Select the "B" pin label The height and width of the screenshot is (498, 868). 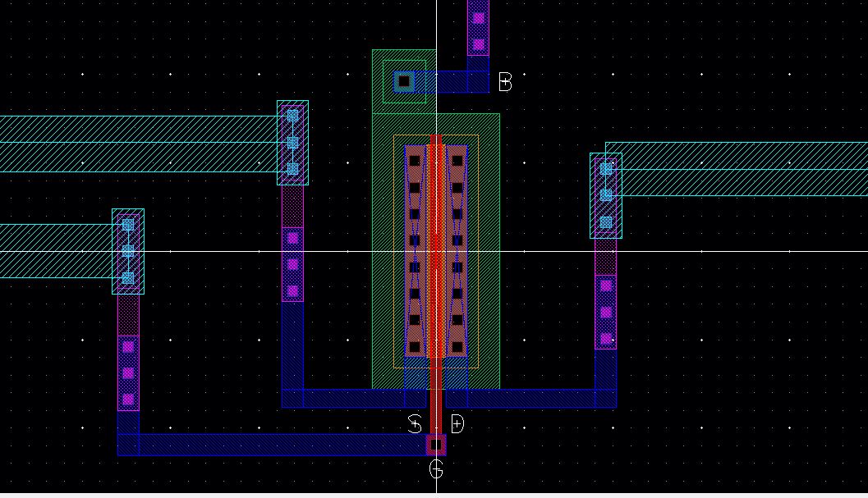(505, 82)
